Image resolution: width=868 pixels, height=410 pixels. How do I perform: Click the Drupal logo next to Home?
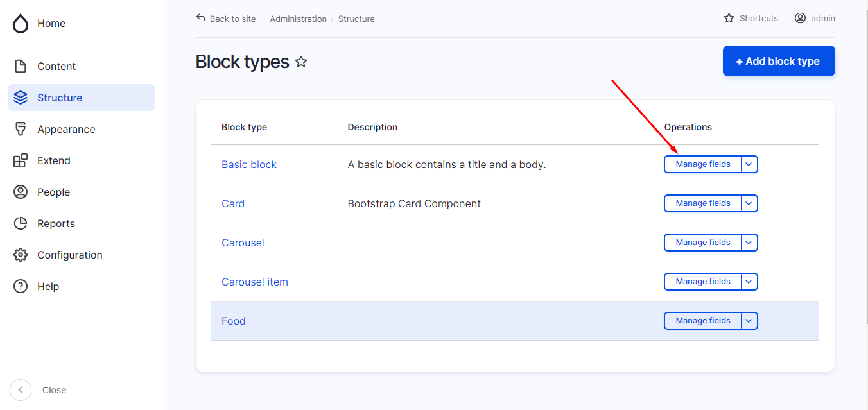click(21, 23)
